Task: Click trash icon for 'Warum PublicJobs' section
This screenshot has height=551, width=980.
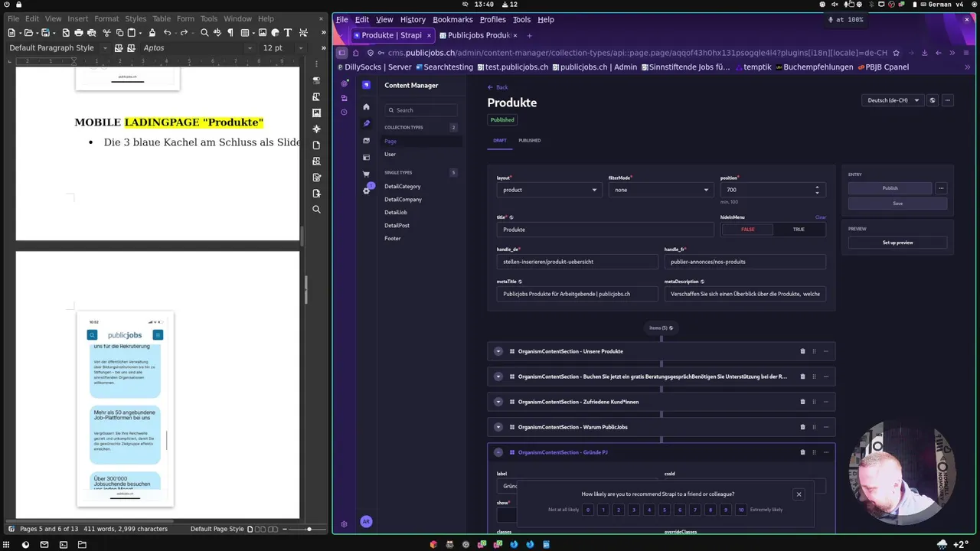Action: pos(802,427)
